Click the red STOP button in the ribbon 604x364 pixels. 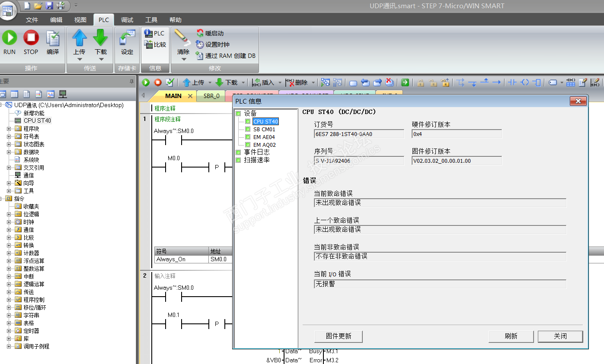click(31, 38)
